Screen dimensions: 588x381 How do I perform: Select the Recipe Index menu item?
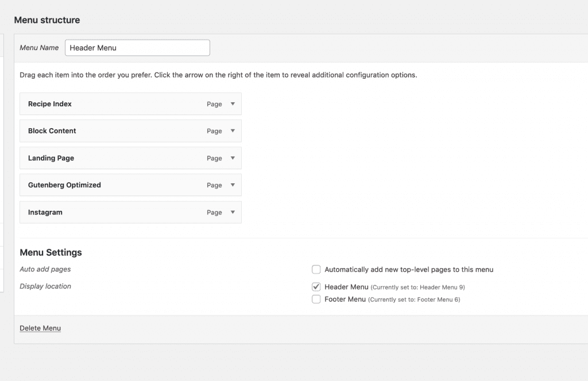(x=115, y=103)
